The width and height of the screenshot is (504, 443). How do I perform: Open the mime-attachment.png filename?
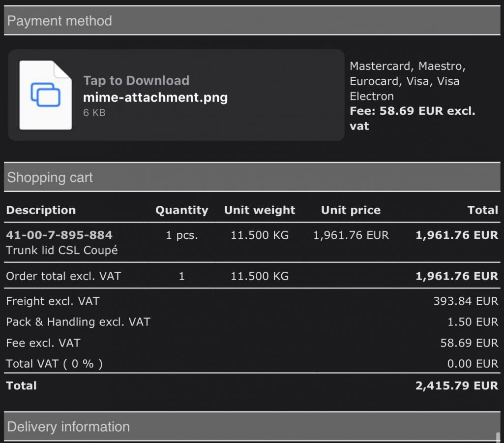tap(155, 97)
